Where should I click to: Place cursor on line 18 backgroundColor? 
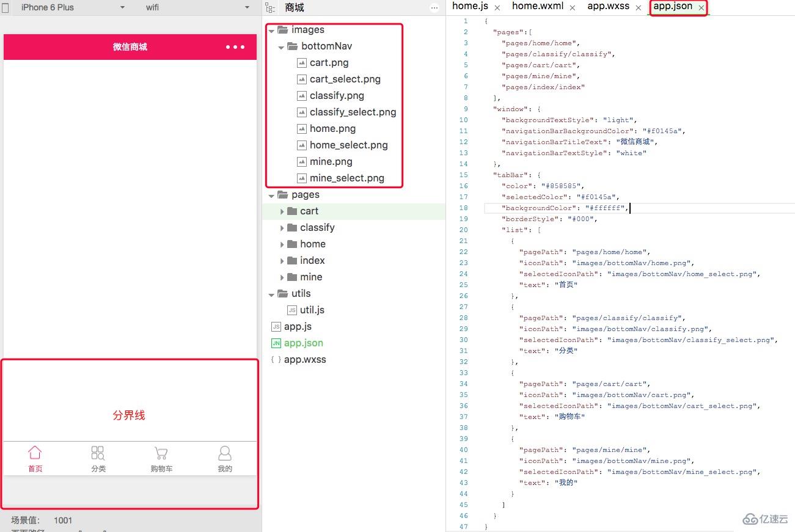540,208
